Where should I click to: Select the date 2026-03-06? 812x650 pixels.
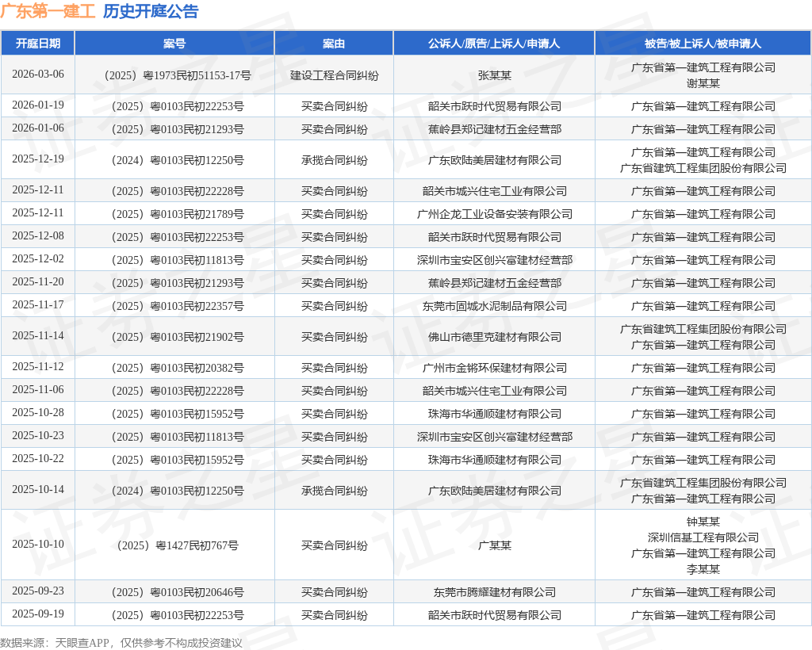(38, 74)
